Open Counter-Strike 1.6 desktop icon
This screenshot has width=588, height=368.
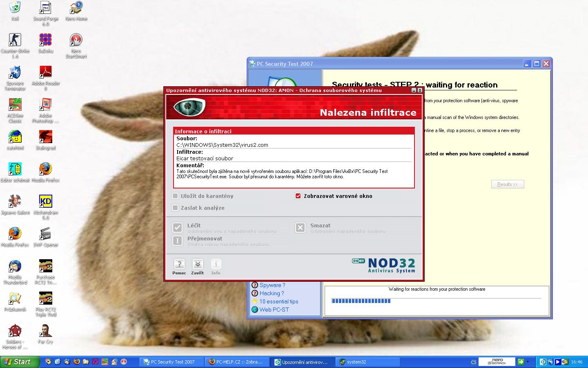coord(15,46)
